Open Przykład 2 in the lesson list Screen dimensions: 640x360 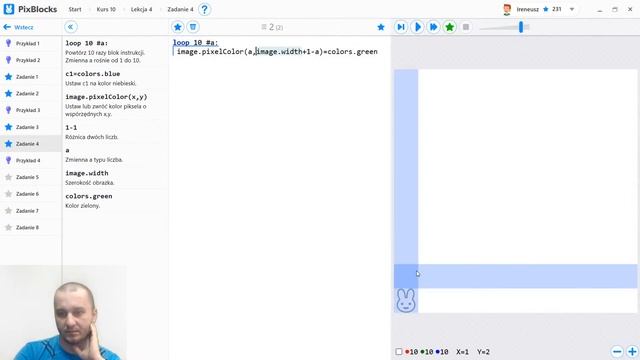point(31,60)
